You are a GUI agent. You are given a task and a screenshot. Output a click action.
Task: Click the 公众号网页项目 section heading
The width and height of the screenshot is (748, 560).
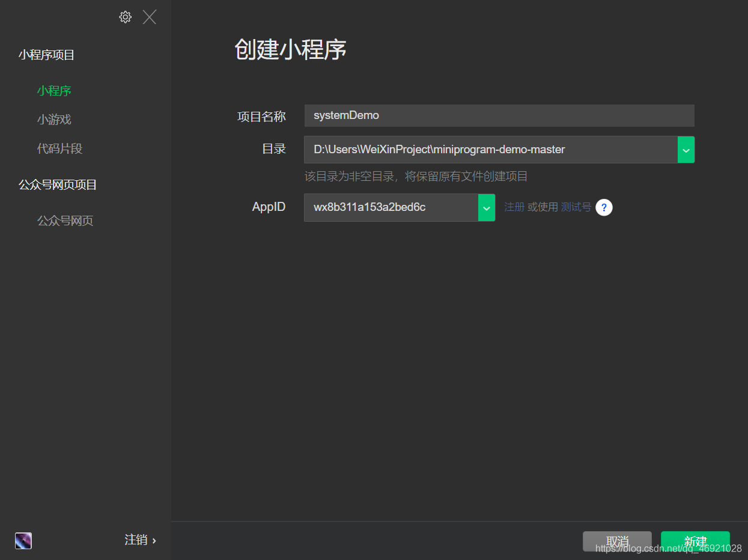[58, 185]
